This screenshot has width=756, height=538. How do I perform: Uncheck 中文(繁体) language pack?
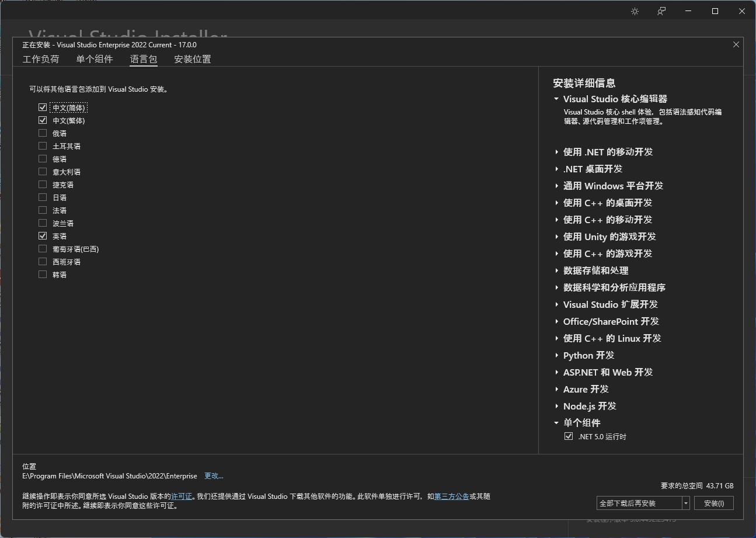click(x=43, y=120)
